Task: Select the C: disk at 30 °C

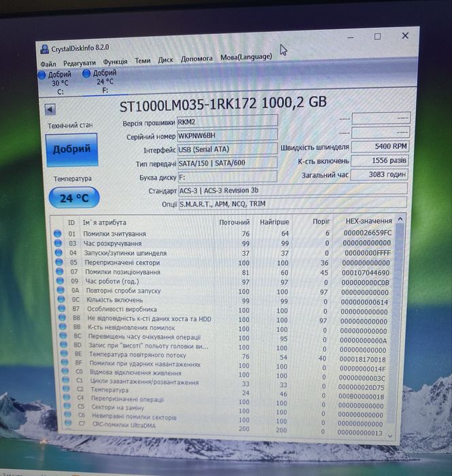Action: (x=55, y=83)
